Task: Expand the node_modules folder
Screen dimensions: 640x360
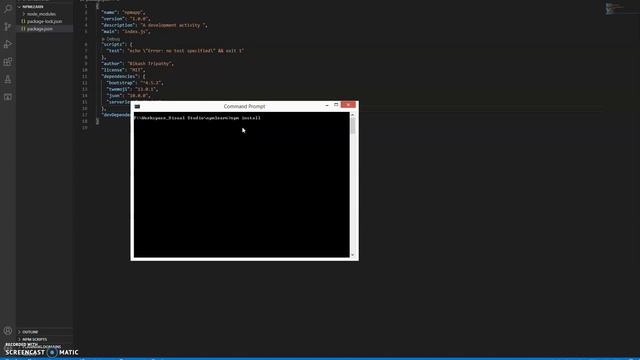Action: pos(24,14)
